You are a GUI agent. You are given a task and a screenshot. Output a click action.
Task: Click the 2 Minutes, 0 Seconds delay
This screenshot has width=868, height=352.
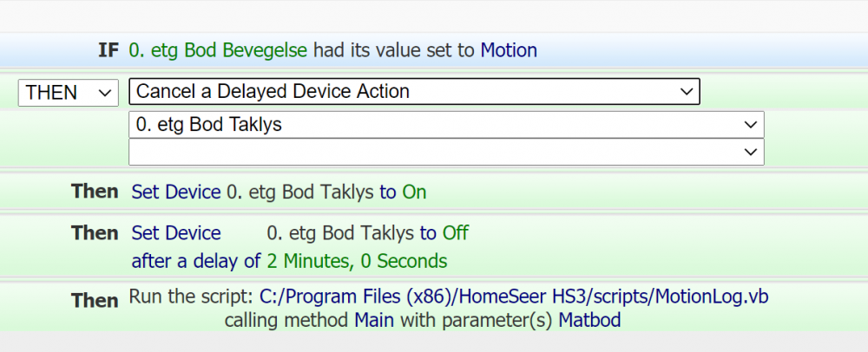(357, 260)
